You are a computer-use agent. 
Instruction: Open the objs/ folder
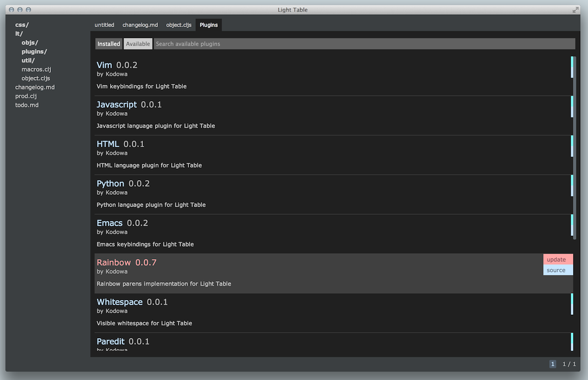(29, 42)
